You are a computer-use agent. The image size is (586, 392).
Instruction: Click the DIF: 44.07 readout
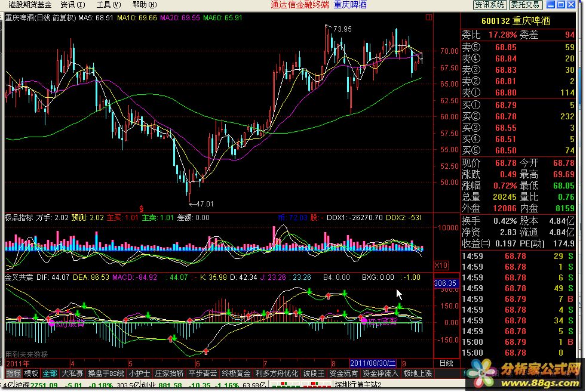(x=53, y=277)
